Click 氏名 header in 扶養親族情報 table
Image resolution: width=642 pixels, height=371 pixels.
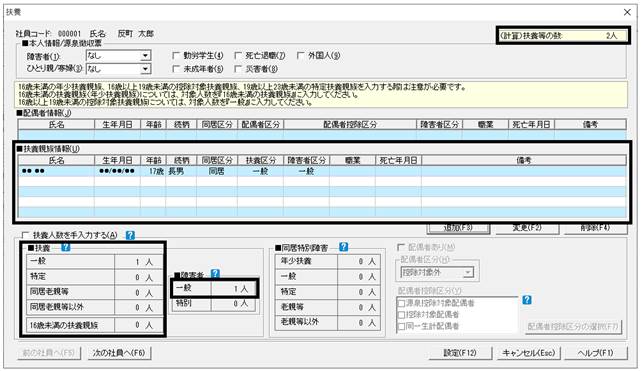pos(56,160)
